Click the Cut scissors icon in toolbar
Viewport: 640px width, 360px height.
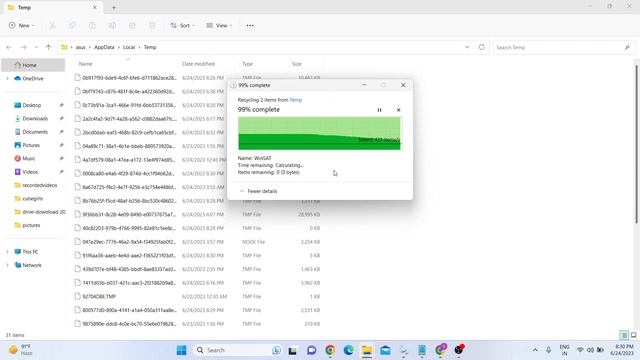coord(52,26)
